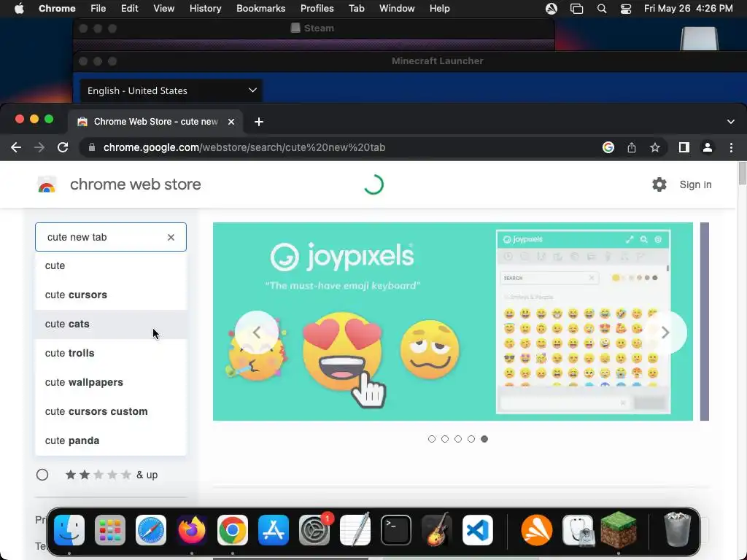Click the Chrome back arrow
Viewport: 747px width, 560px height.
[x=16, y=147]
